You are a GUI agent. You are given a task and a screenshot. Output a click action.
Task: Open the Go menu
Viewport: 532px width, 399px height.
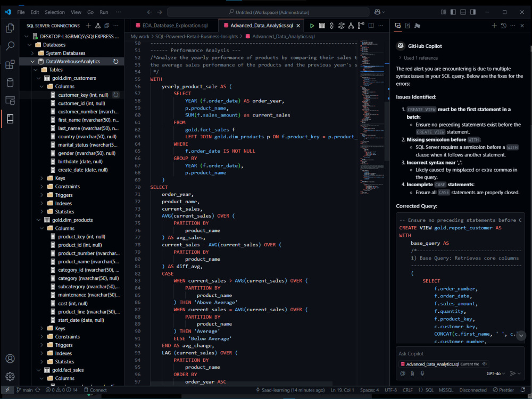90,12
